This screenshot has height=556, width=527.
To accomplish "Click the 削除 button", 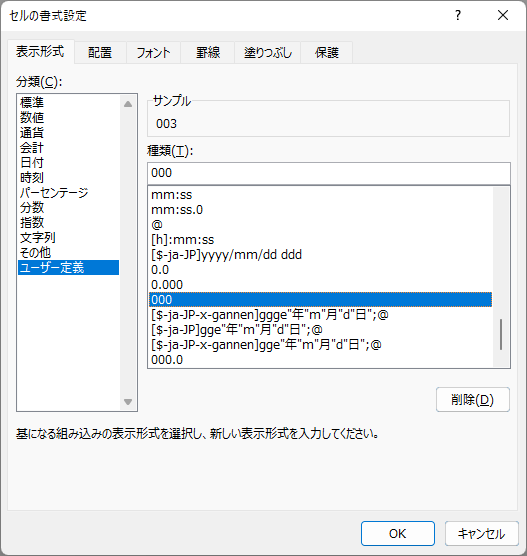I will click(x=473, y=400).
